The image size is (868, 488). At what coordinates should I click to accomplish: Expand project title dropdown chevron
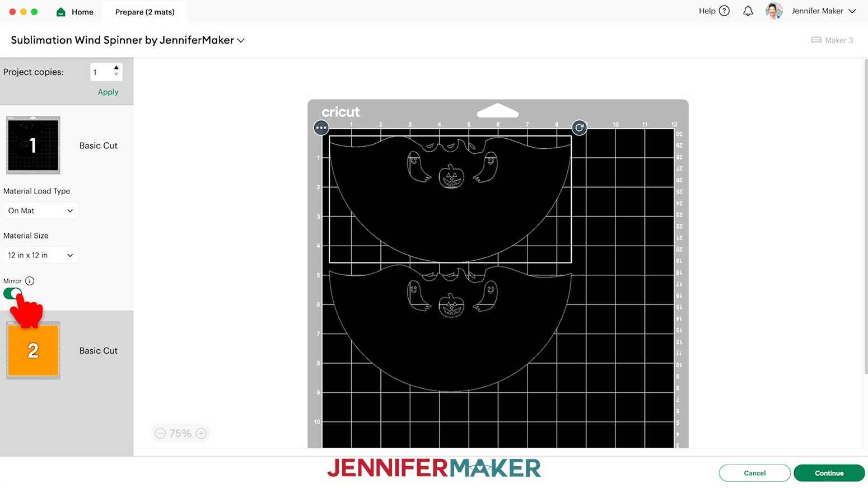(x=241, y=40)
